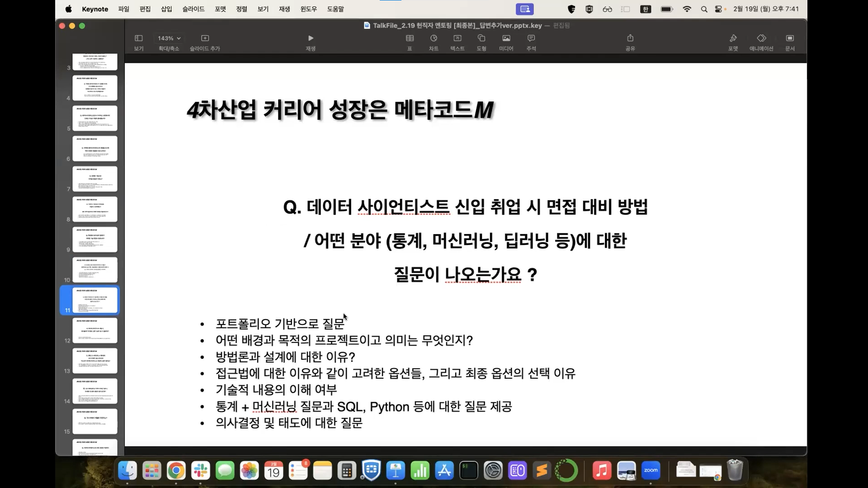Toggle the Animate (애니메이션) inspector panel
Screen dimensions: 868x488
761,38
